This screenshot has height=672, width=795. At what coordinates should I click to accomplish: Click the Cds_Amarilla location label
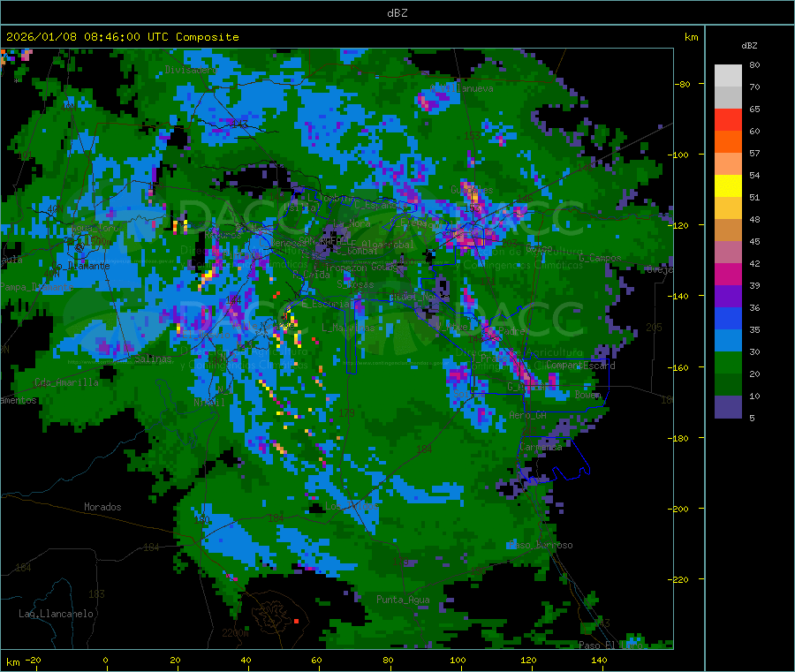pos(66,382)
